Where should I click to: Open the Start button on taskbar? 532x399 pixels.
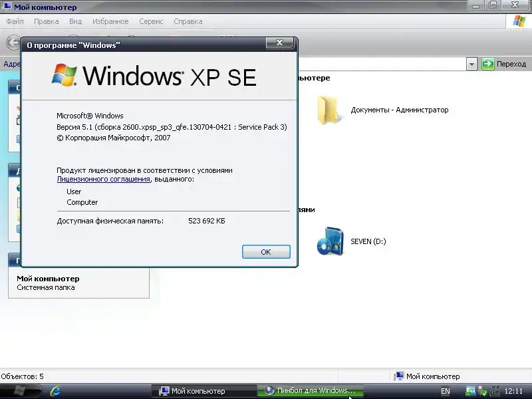(x=20, y=391)
